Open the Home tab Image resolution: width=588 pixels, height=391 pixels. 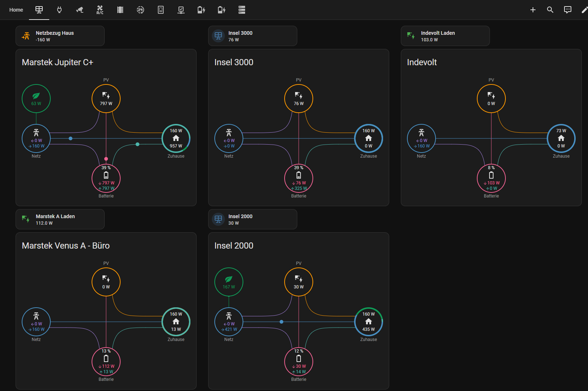(x=16, y=10)
